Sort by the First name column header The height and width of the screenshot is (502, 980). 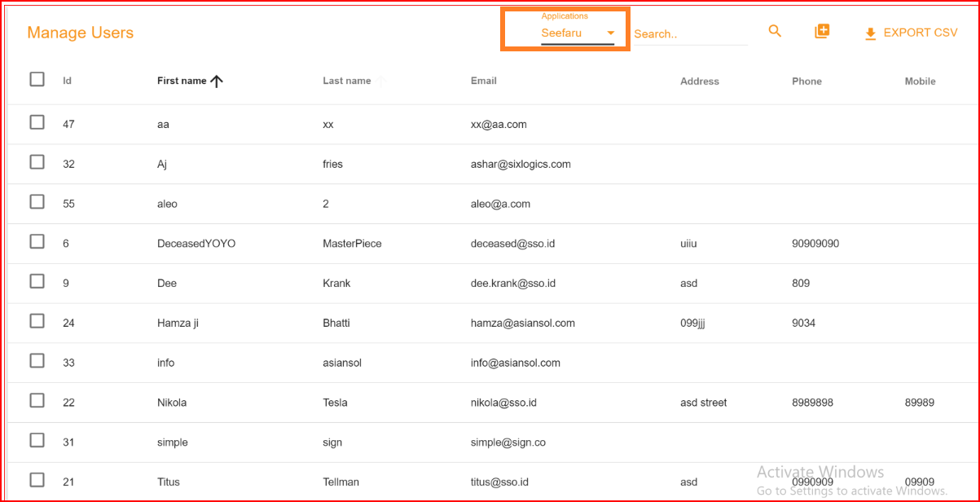(182, 81)
